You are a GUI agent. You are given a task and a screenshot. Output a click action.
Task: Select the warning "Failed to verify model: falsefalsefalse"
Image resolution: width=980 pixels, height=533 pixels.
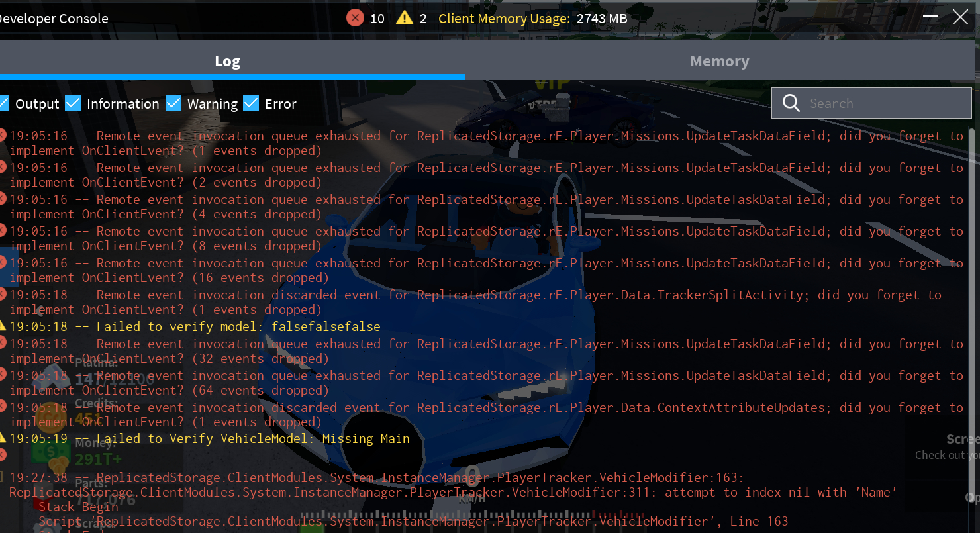[195, 326]
